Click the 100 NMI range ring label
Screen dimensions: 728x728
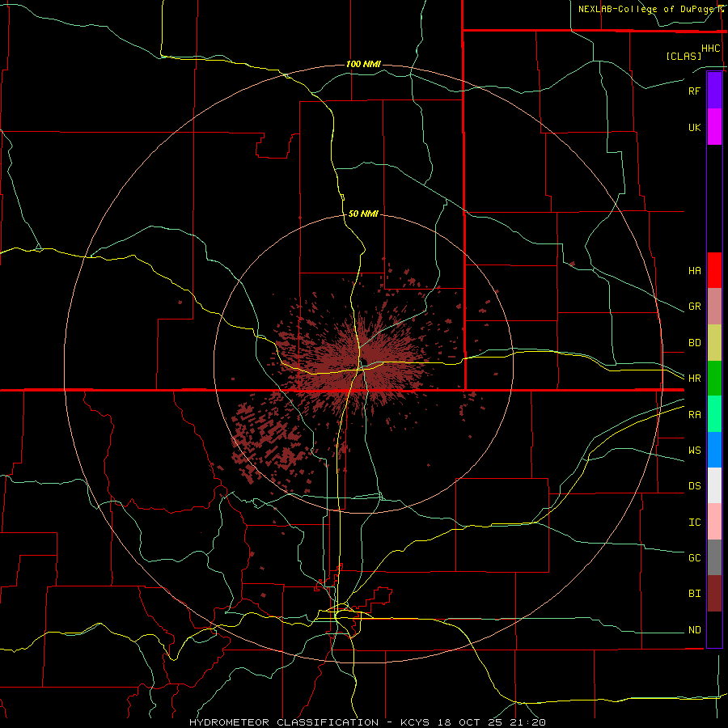coord(363,64)
